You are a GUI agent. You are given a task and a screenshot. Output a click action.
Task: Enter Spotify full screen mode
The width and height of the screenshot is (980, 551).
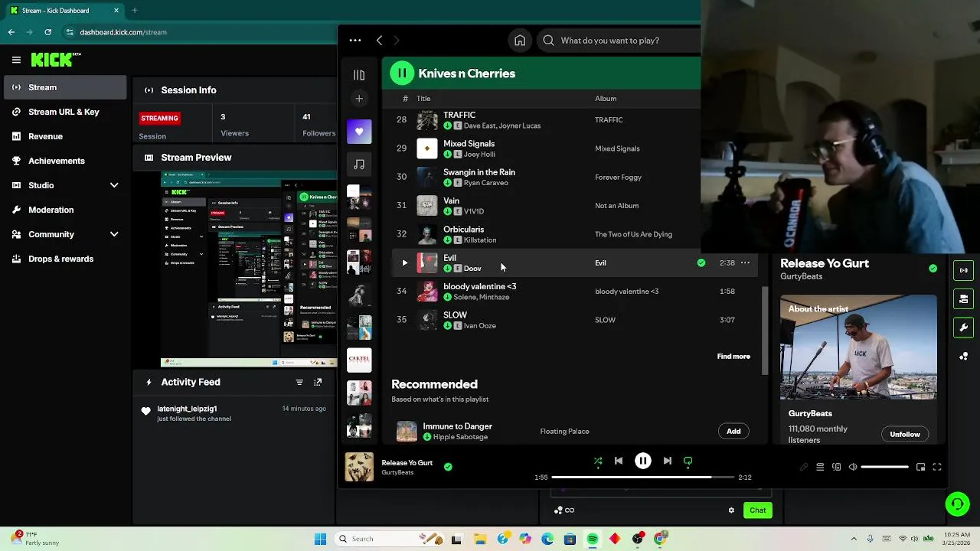point(937,467)
